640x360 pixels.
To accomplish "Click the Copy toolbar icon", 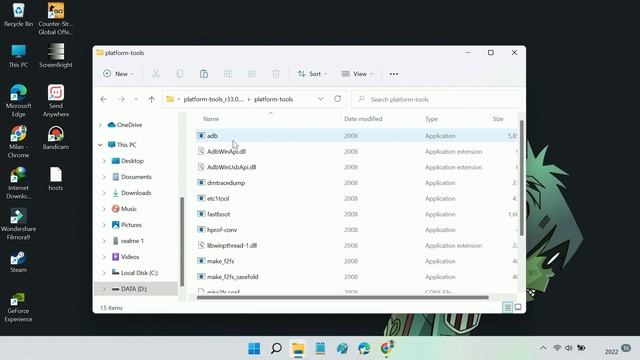I will [x=180, y=74].
